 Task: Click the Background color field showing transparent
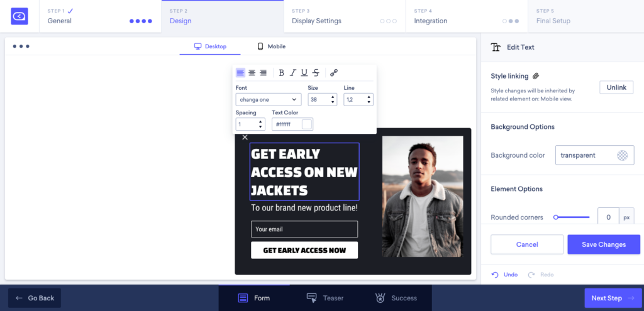click(594, 156)
